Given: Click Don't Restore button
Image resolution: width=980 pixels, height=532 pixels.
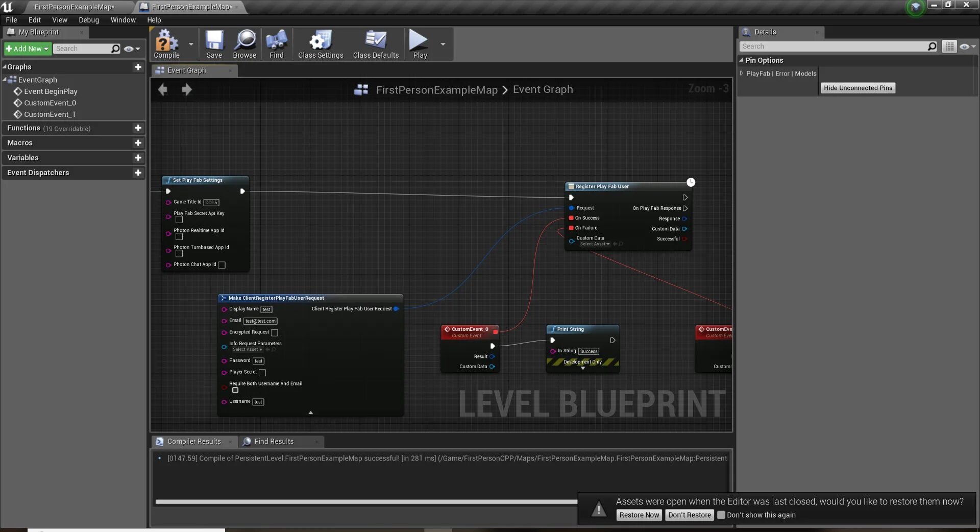Looking at the screenshot, I should 690,515.
